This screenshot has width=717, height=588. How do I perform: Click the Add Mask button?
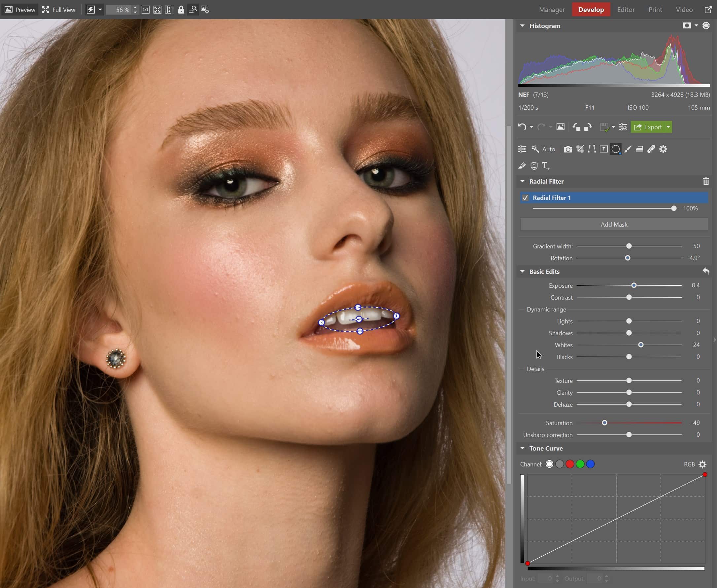pos(614,225)
